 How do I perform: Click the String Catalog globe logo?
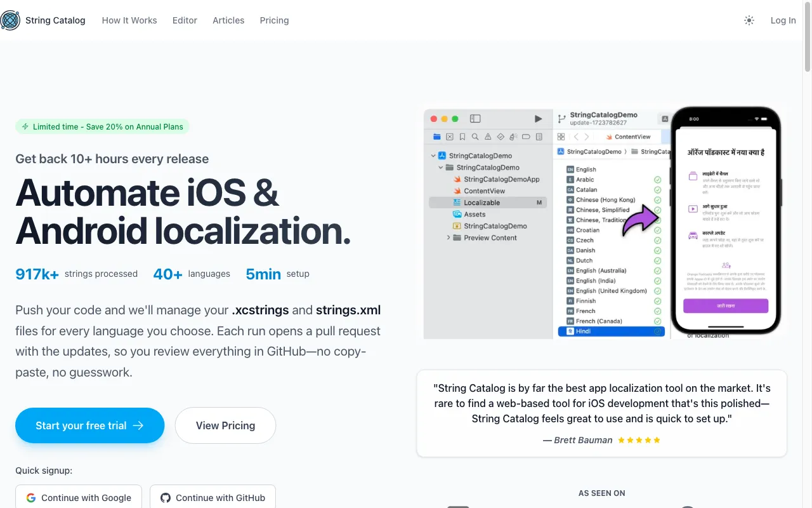coord(10,20)
